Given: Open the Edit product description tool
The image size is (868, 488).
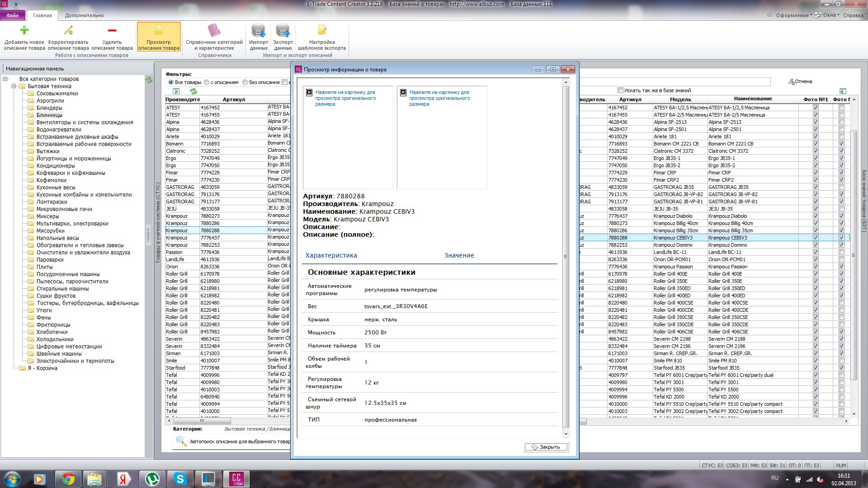Looking at the screenshot, I should [x=68, y=38].
